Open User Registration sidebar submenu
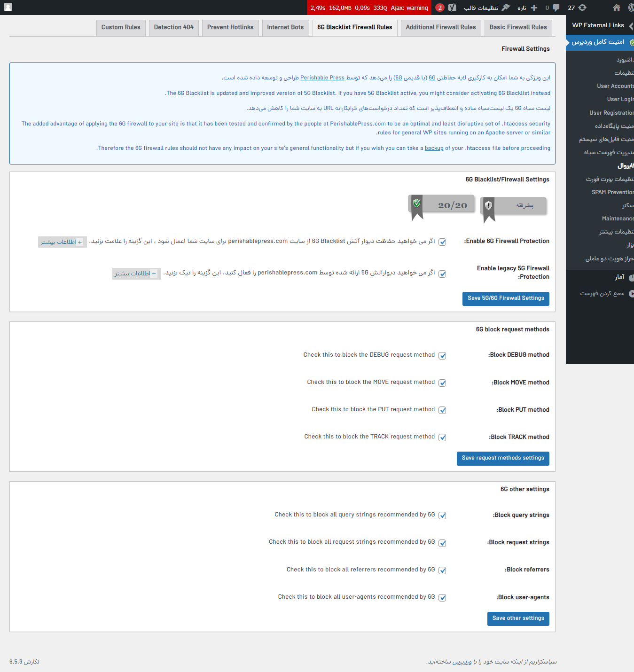634x672 pixels. (x=611, y=113)
